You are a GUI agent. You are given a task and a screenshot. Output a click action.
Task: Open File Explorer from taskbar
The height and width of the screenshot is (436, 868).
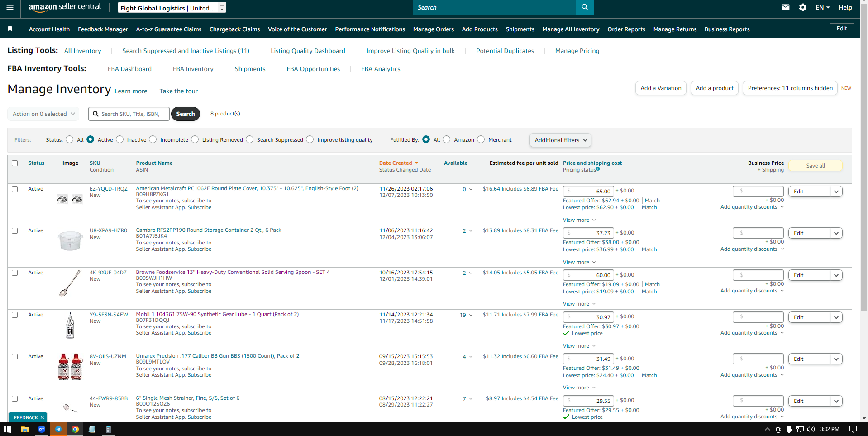(25, 429)
